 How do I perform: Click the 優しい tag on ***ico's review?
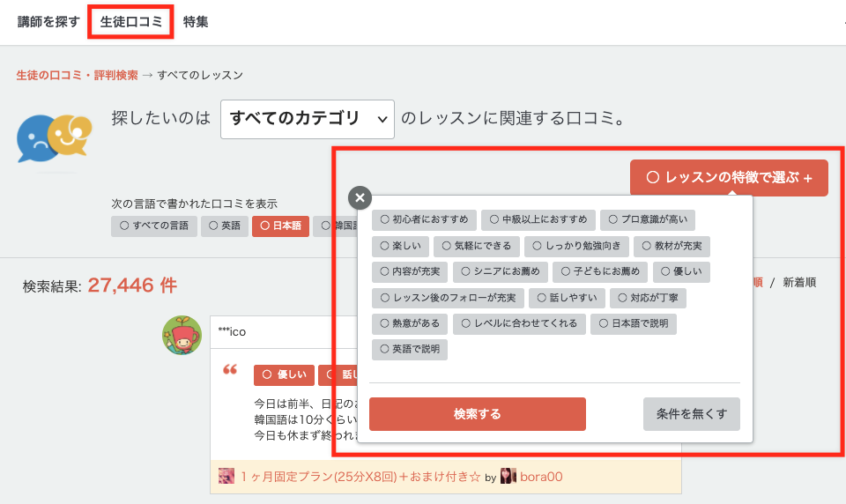285,375
